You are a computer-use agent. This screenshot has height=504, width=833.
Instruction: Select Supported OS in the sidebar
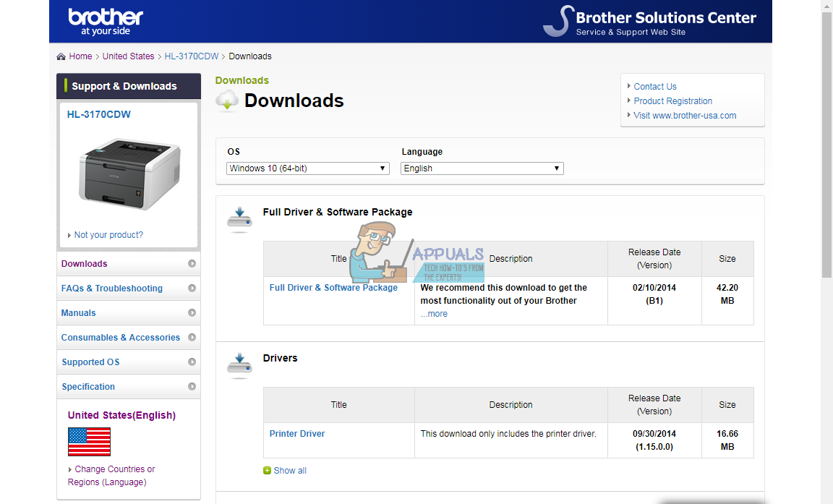point(90,362)
